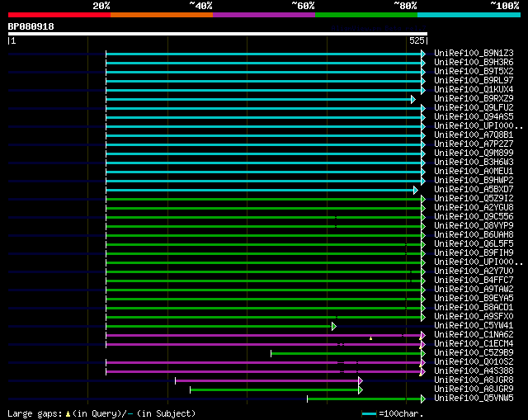Select the UniRef100_C1ECM4 entry label
The image size is (528, 420).
pyautogui.click(x=474, y=344)
